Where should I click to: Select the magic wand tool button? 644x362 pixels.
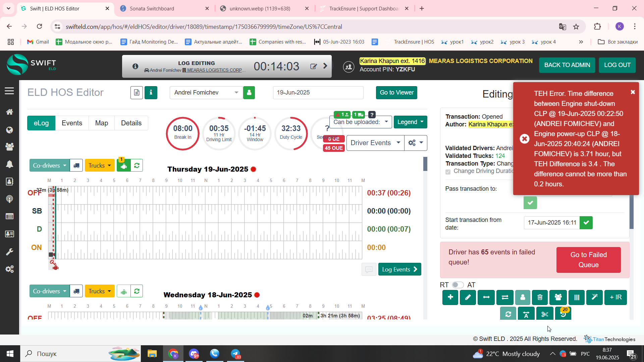pos(594,297)
